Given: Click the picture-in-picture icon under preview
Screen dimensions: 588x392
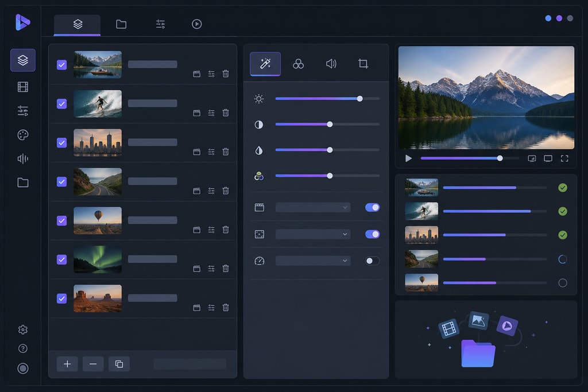Looking at the screenshot, I should (x=532, y=158).
